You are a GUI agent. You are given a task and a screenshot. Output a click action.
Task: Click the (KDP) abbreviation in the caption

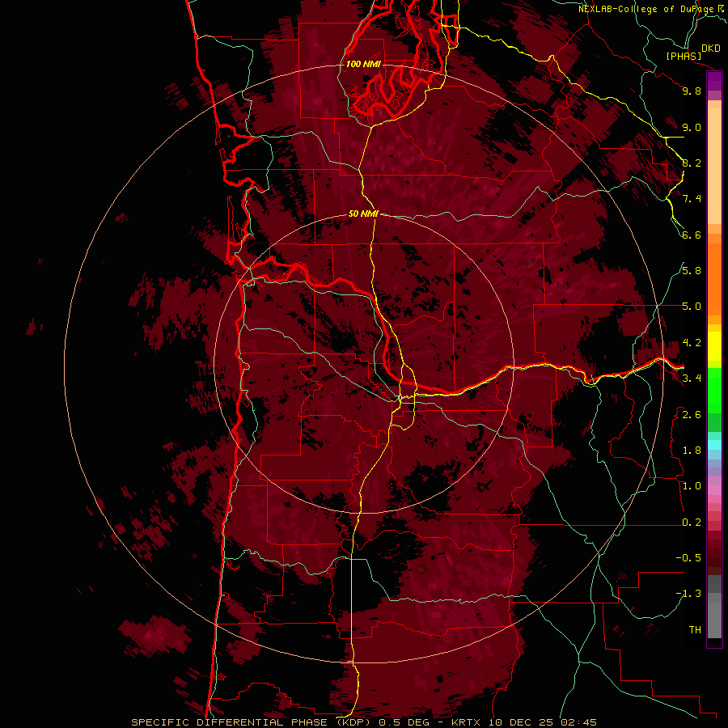[355, 722]
